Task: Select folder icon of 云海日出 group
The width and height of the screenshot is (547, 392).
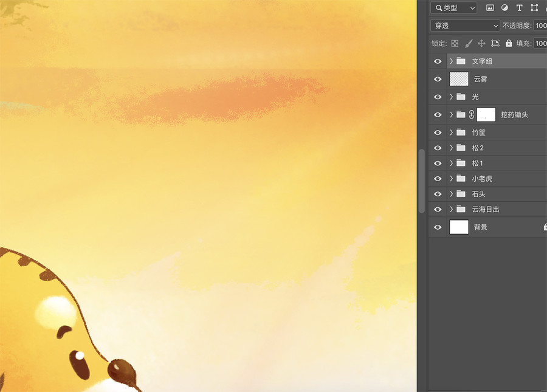Action: tap(461, 209)
